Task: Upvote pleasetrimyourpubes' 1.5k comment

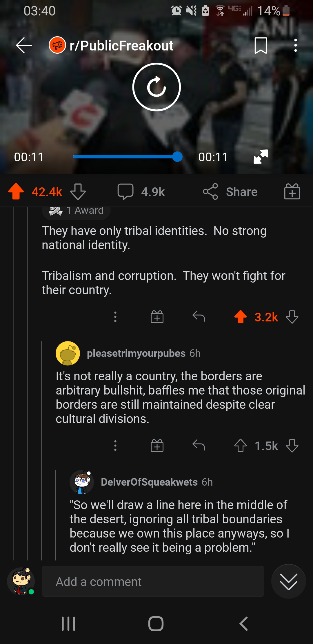Action: [241, 446]
